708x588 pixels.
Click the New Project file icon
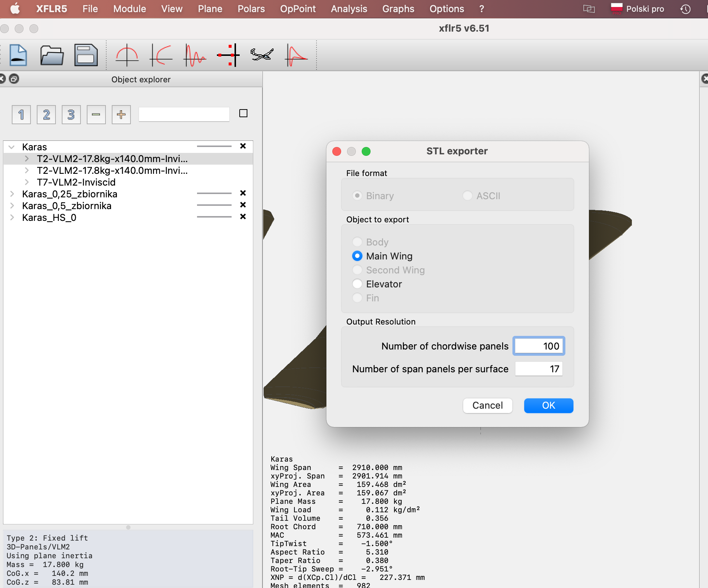[18, 55]
